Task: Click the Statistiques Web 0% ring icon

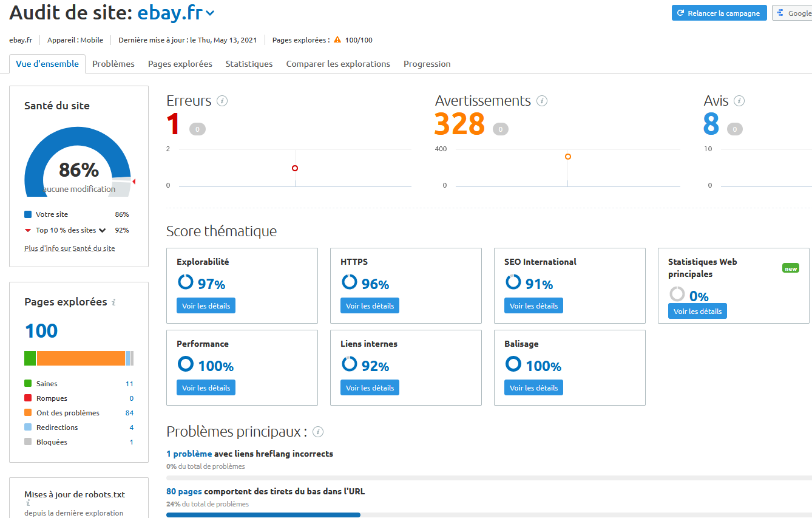Action: [677, 295]
